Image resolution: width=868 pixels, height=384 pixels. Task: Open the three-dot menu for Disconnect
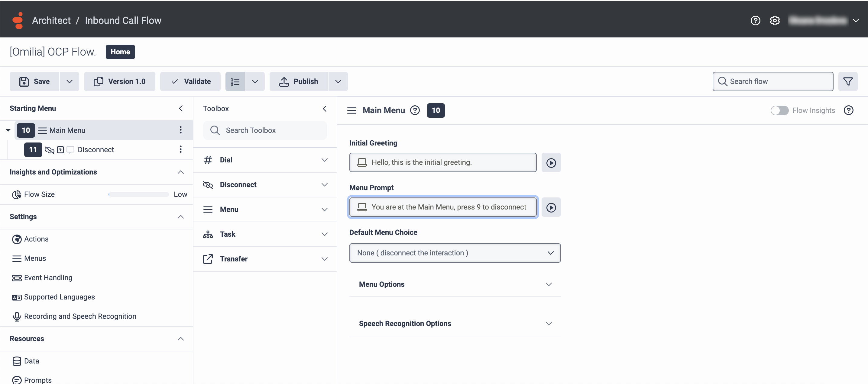pos(181,149)
